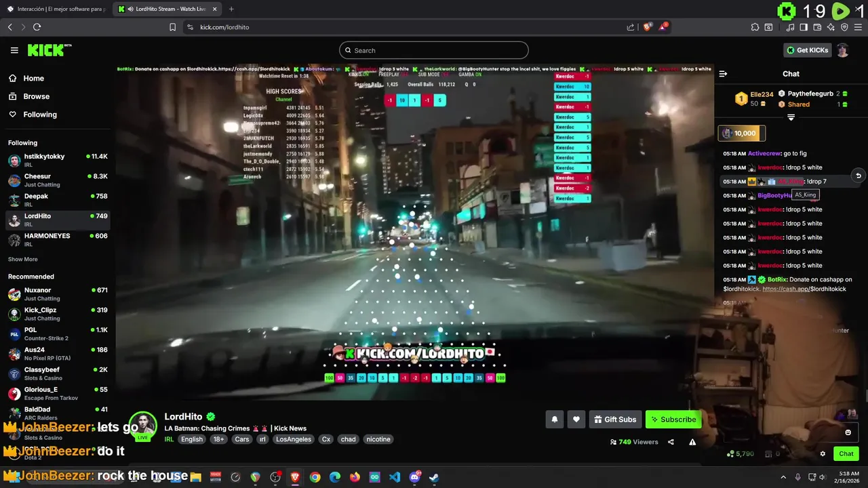The width and height of the screenshot is (868, 488).
Task: Select the English tag
Action: point(192,439)
